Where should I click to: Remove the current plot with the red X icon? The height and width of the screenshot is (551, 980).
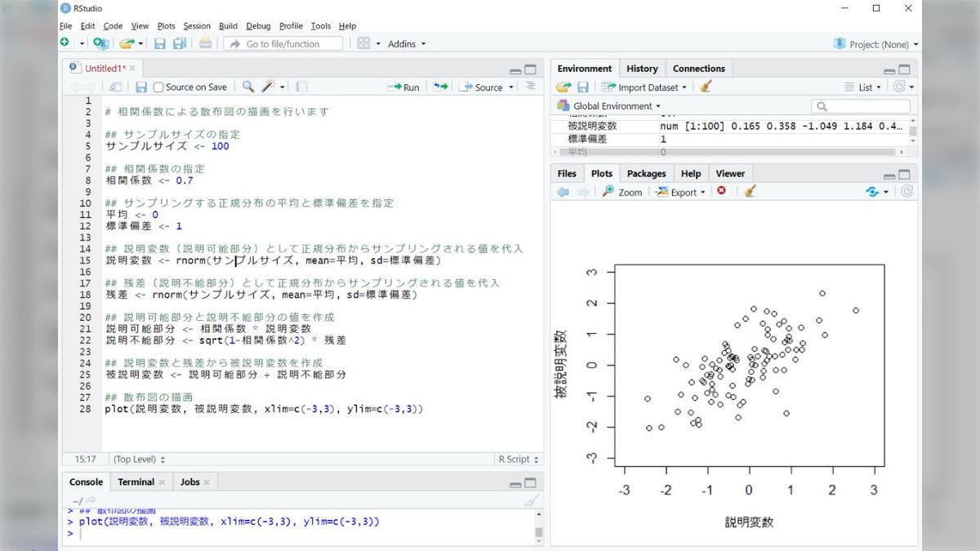tap(721, 192)
